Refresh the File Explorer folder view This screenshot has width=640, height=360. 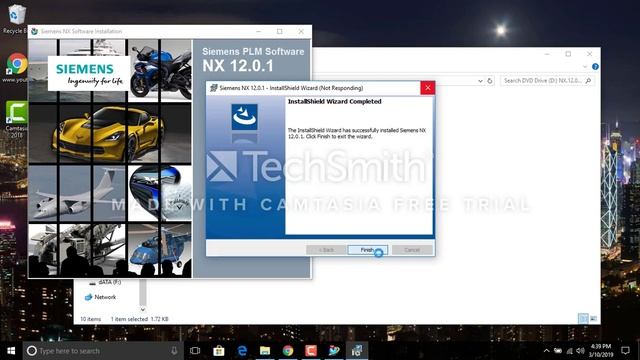490,81
